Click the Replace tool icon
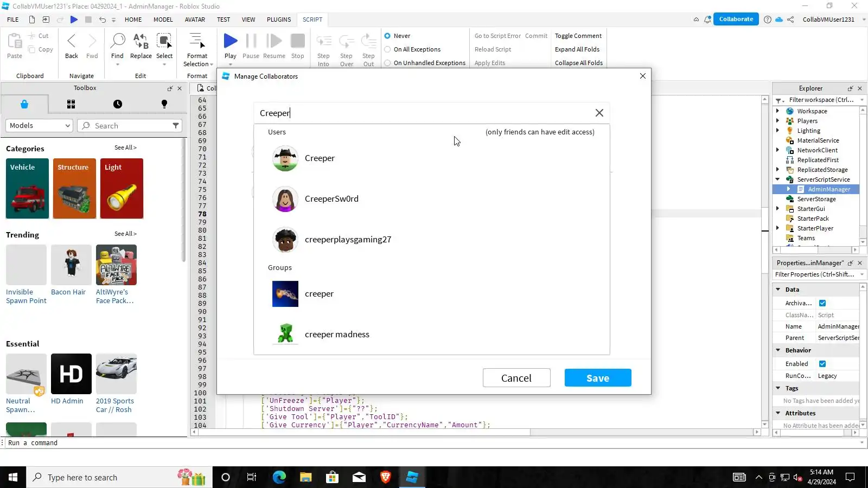The image size is (868, 488). (141, 41)
